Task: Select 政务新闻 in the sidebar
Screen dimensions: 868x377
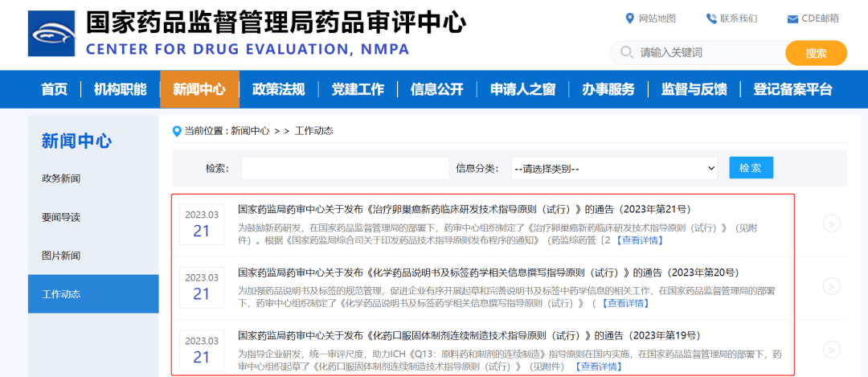Action: 61,178
